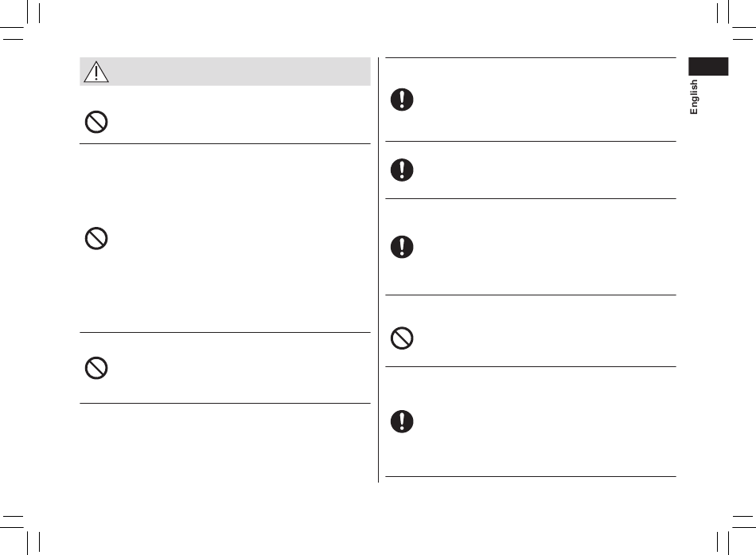Select second mandatory exclamation icon in right column
The height and width of the screenshot is (555, 756).
pos(402,170)
